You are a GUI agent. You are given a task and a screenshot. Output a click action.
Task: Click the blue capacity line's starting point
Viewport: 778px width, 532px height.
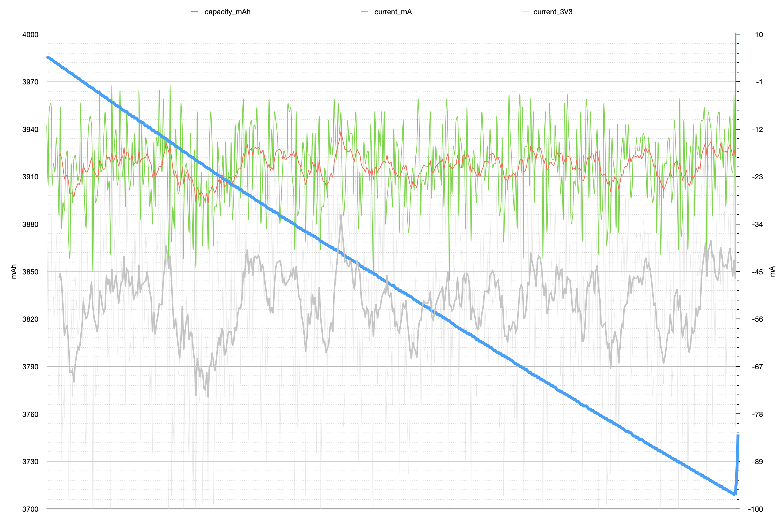pos(48,57)
